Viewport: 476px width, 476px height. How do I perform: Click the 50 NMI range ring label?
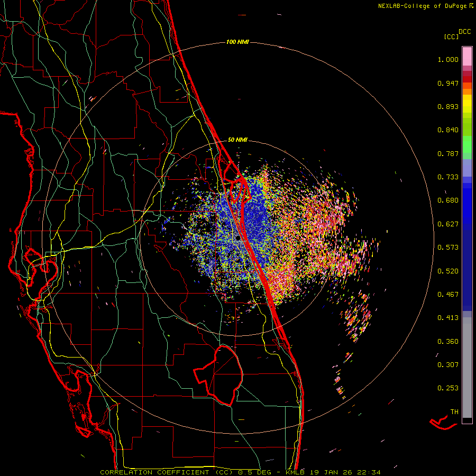[x=237, y=140]
